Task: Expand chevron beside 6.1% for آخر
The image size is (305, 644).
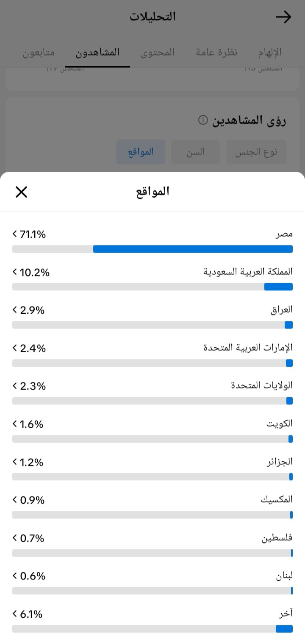Action: [x=15, y=614]
